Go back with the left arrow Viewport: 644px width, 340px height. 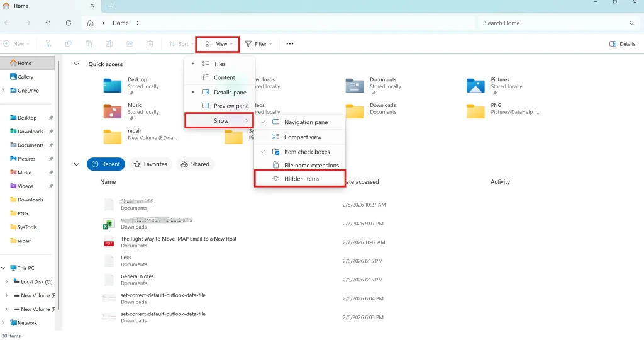tap(7, 23)
